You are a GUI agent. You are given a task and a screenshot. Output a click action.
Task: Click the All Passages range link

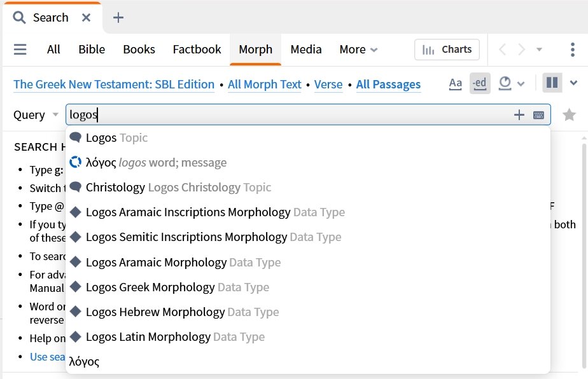click(x=388, y=85)
